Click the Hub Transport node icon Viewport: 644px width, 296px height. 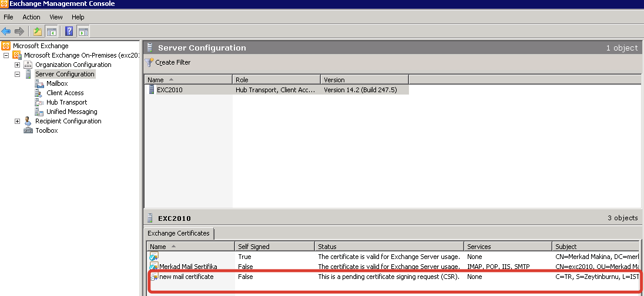[39, 102]
